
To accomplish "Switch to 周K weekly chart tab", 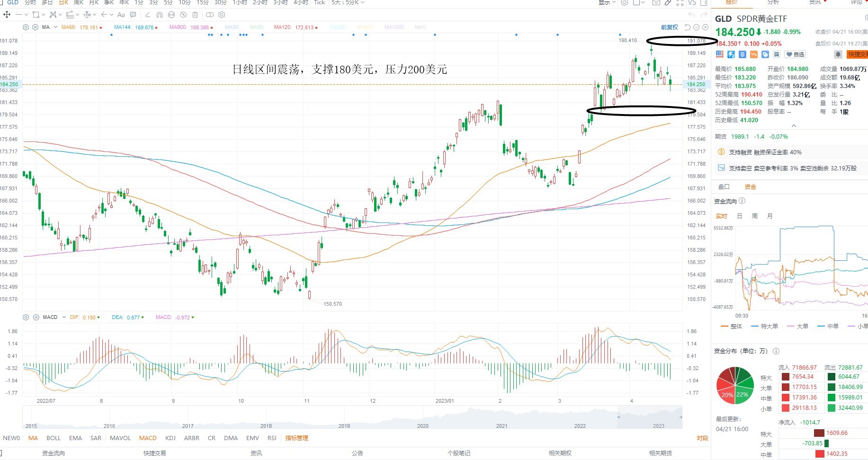I will (79, 2).
